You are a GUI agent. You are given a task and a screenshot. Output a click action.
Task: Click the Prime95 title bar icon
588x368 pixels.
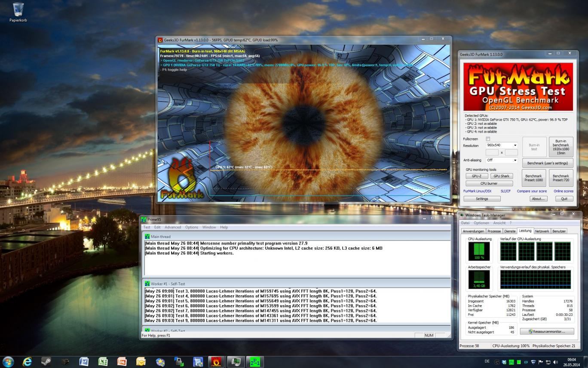point(144,220)
